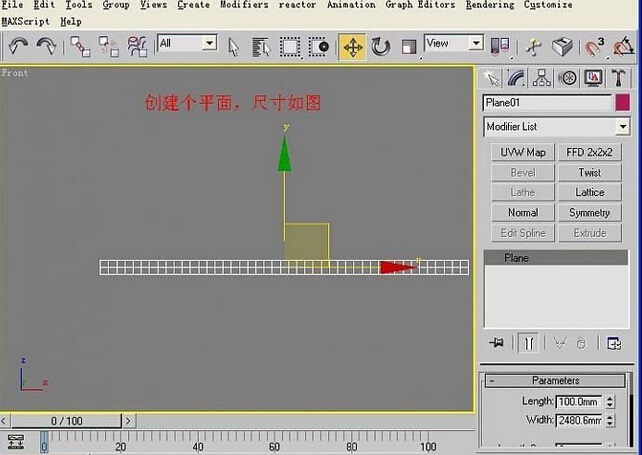This screenshot has width=642, height=455.
Task: Click the Length spinner arrows
Action: [610, 402]
